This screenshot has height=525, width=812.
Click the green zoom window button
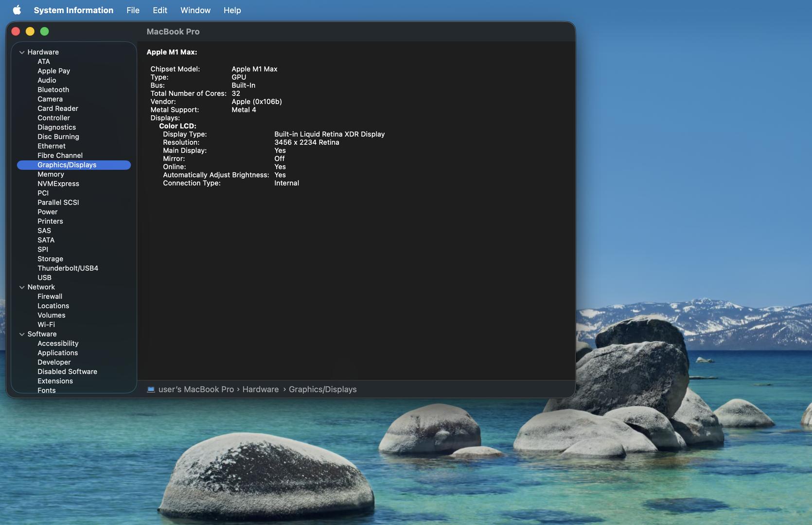click(44, 32)
